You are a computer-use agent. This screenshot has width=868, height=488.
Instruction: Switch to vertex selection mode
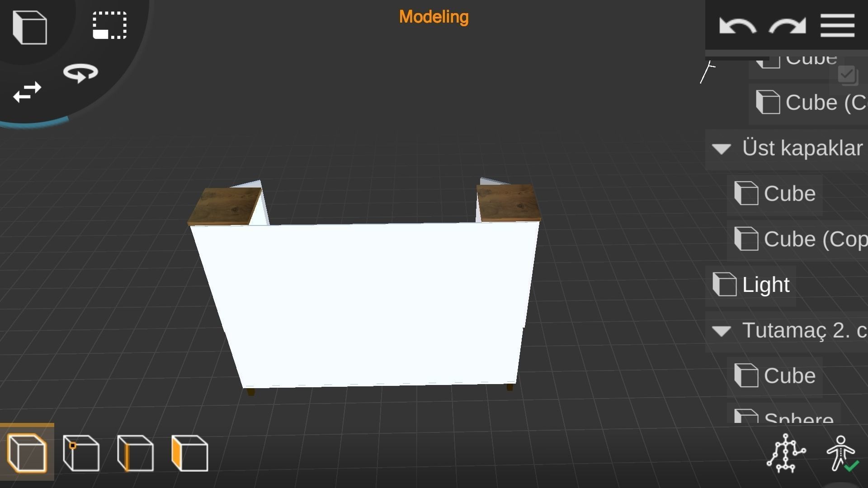pos(81,453)
